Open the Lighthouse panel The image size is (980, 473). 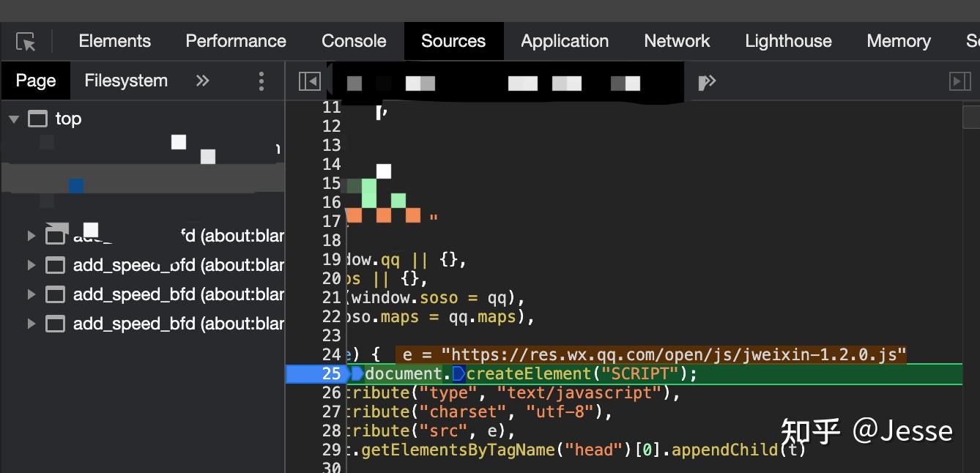pyautogui.click(x=788, y=40)
